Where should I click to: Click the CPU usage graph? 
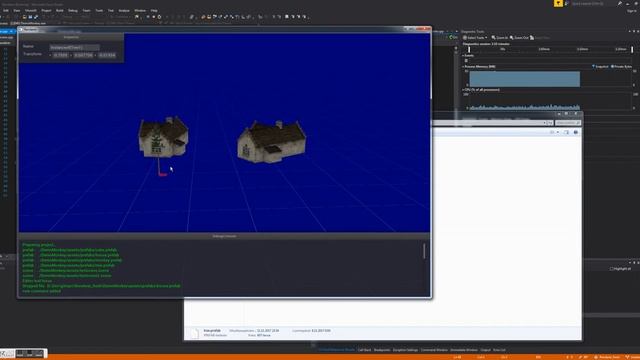pos(524,102)
